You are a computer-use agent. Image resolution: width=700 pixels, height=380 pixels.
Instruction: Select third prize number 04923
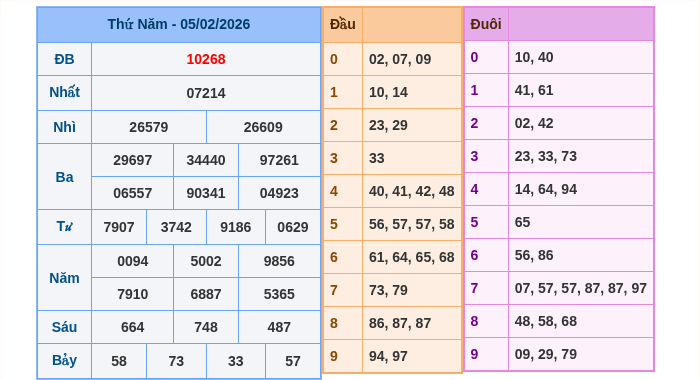tap(279, 193)
